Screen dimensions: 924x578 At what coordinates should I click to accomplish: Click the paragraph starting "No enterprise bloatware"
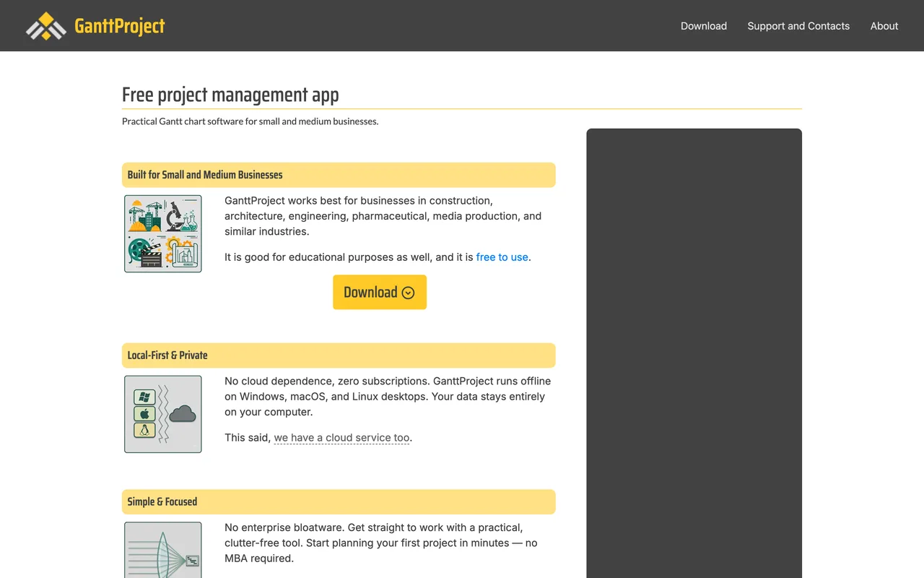pos(381,543)
